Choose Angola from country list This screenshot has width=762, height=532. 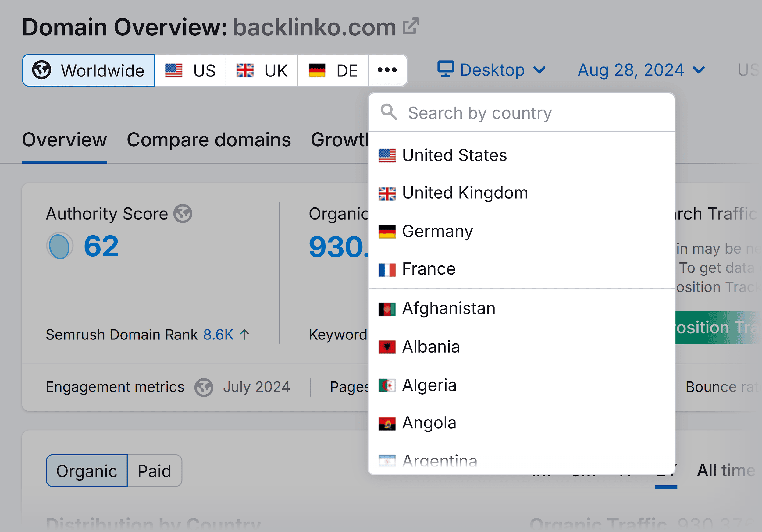(x=522, y=423)
